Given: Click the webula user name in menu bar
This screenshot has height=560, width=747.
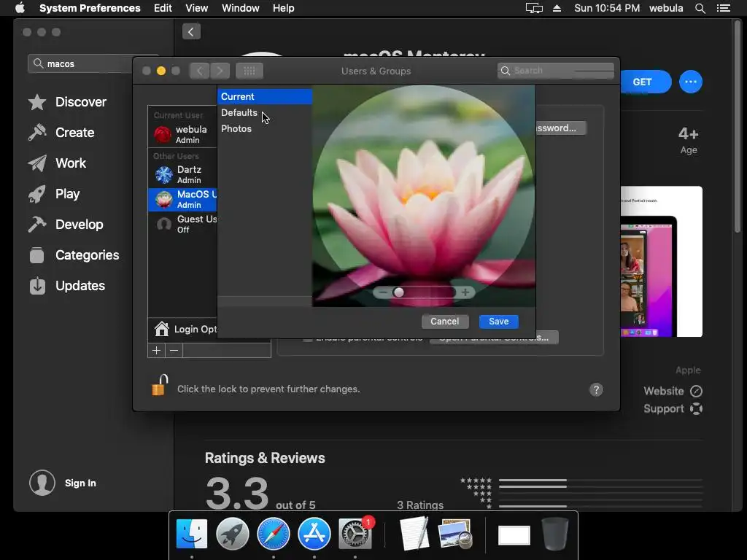Looking at the screenshot, I should point(666,8).
